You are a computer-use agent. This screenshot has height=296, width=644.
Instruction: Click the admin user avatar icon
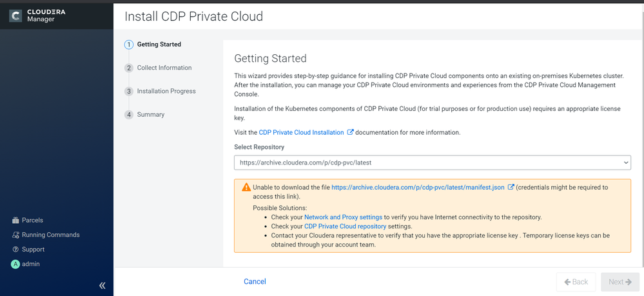(15, 264)
